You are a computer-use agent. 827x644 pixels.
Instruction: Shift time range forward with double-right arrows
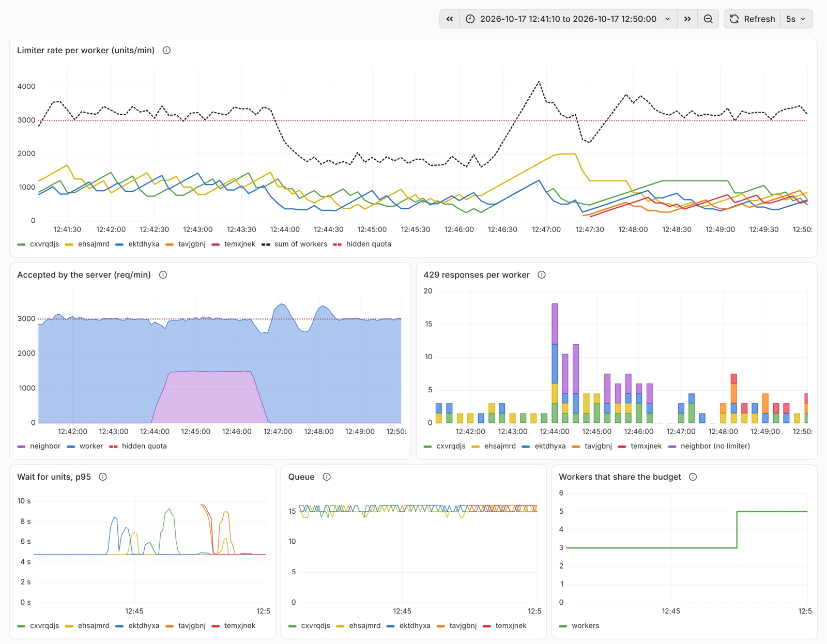[x=687, y=19]
